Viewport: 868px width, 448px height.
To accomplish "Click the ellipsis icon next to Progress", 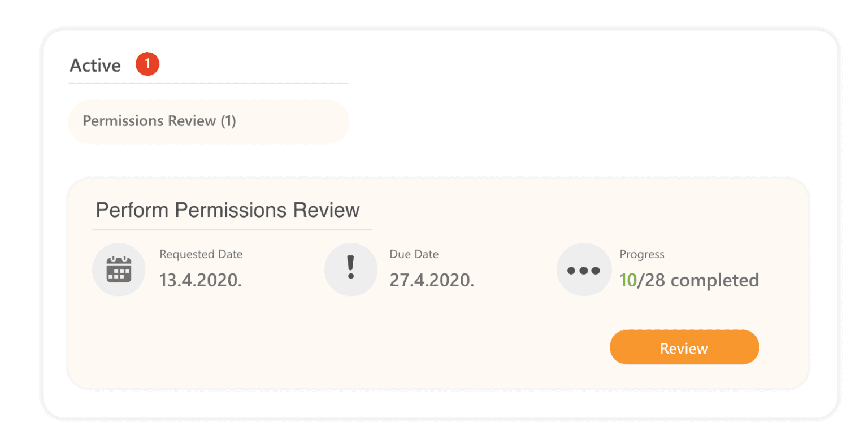I will (x=584, y=269).
